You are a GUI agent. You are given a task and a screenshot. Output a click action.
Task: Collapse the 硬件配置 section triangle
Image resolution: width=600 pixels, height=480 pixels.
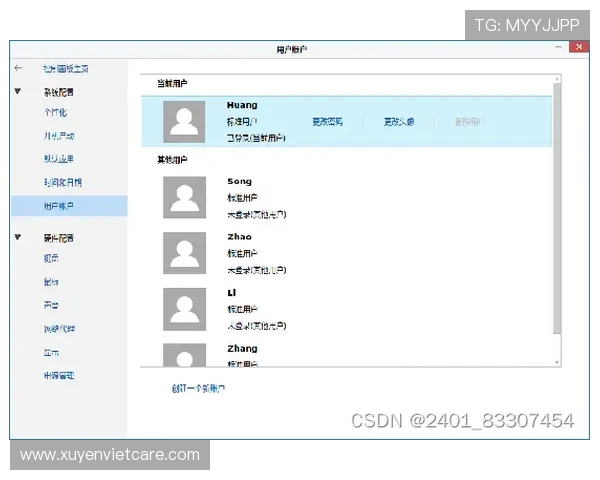pos(18,238)
